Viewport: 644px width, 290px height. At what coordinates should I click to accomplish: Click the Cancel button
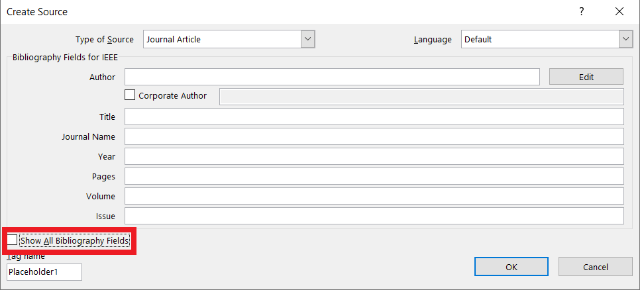(x=595, y=267)
